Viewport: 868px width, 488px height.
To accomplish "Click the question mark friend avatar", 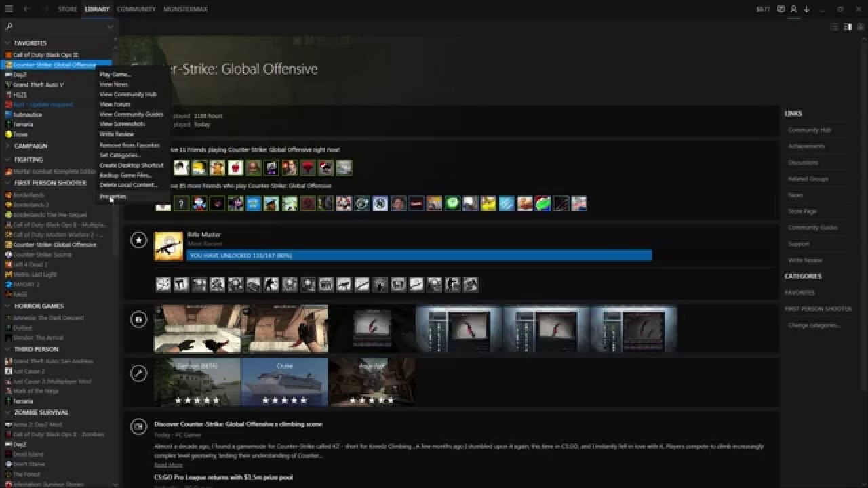I will pyautogui.click(x=181, y=203).
